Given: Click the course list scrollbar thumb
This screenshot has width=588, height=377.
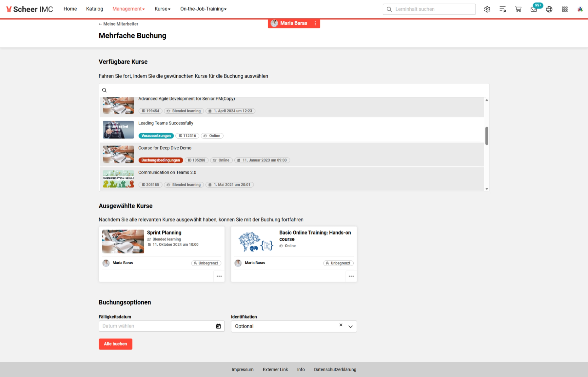Looking at the screenshot, I should (487, 136).
